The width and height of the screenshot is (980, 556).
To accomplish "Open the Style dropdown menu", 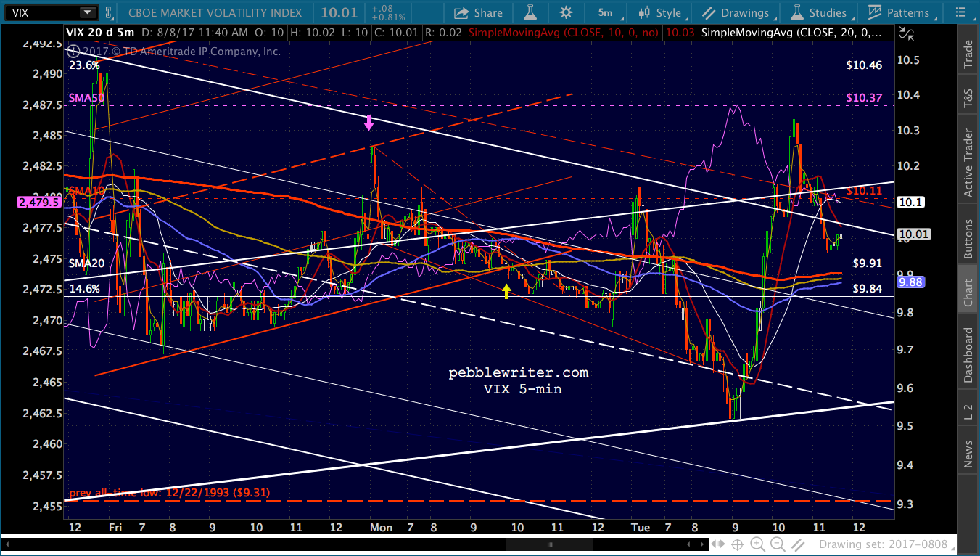I will [x=660, y=12].
